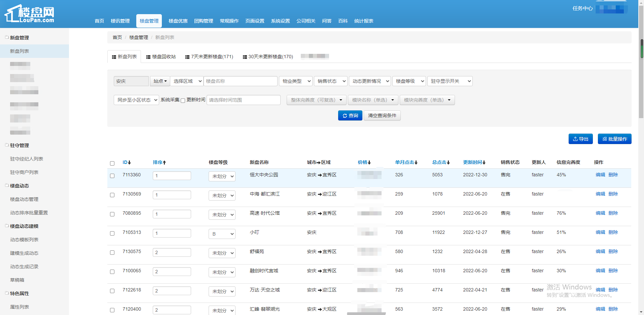Toggle the 系统采集 checkbox

(x=183, y=101)
